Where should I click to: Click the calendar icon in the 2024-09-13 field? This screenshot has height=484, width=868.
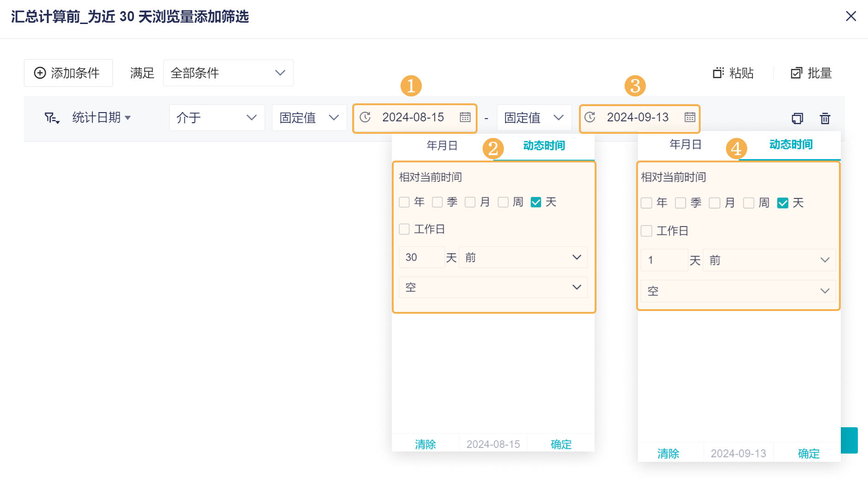pyautogui.click(x=690, y=117)
